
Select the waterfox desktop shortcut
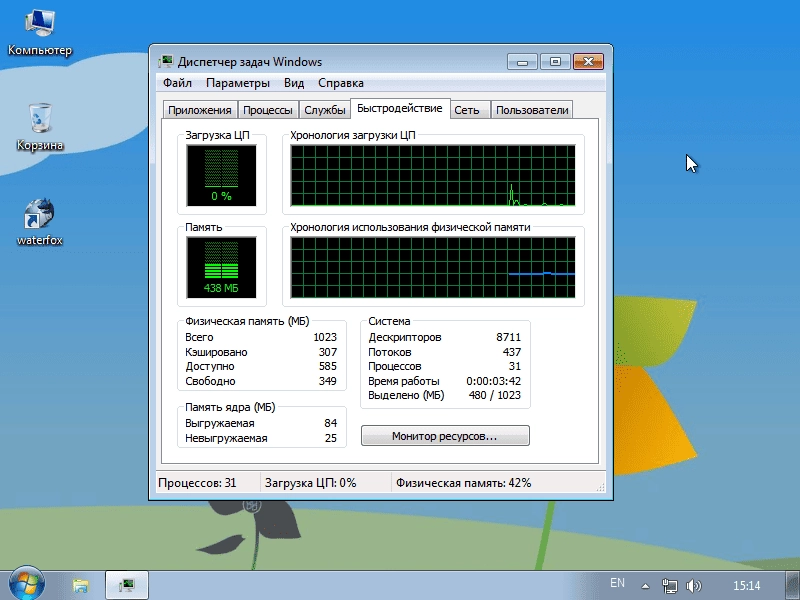tap(40, 222)
